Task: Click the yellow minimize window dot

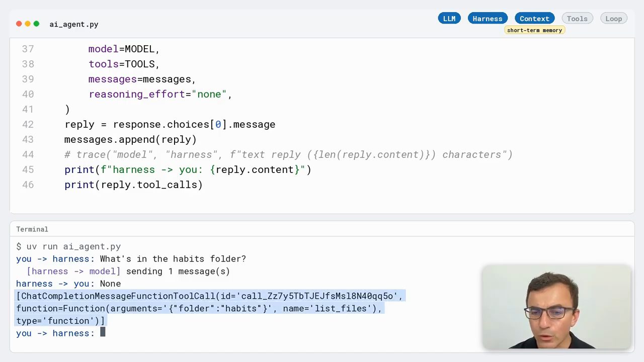Action: click(x=28, y=24)
